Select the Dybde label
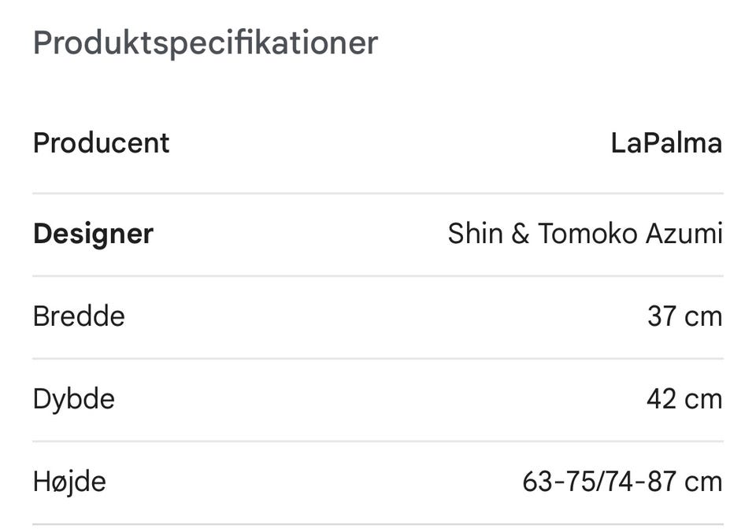This screenshot has height=532, width=756. (x=74, y=399)
